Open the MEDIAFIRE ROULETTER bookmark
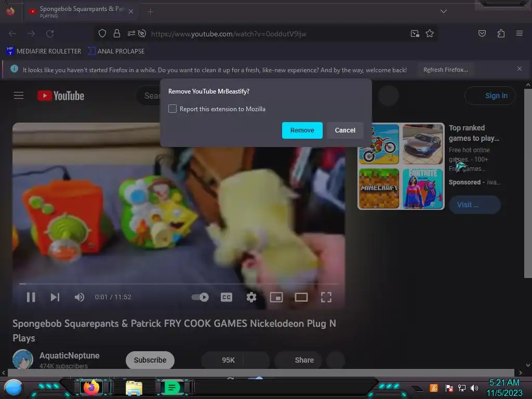The width and height of the screenshot is (532, 399). click(x=44, y=51)
